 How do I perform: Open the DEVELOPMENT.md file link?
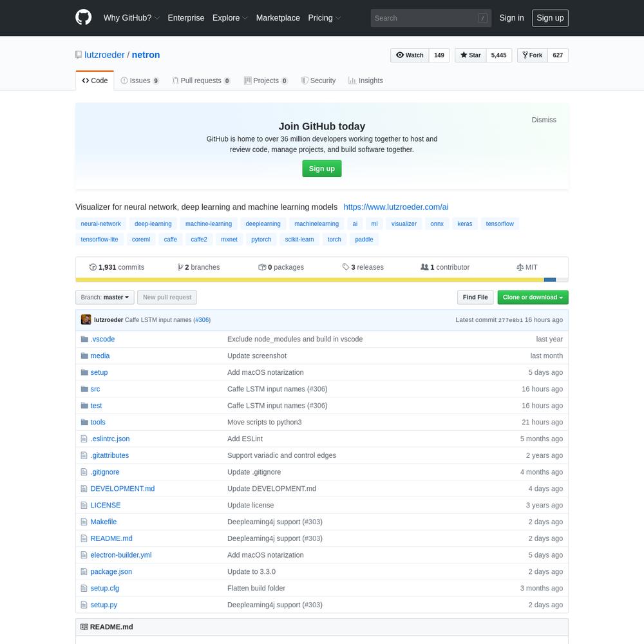pyautogui.click(x=122, y=489)
